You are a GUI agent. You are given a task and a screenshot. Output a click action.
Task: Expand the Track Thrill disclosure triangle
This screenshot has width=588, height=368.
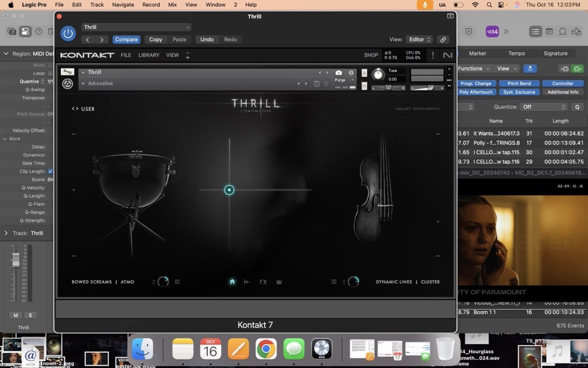(x=6, y=233)
